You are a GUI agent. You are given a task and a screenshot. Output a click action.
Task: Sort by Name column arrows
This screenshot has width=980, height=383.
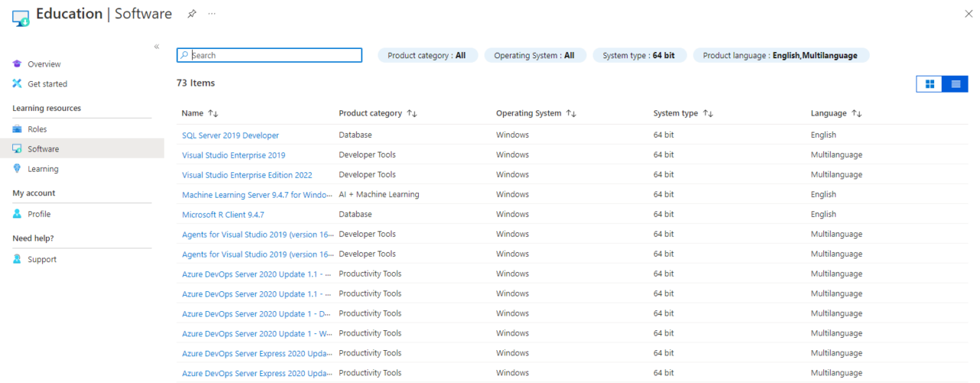point(213,113)
